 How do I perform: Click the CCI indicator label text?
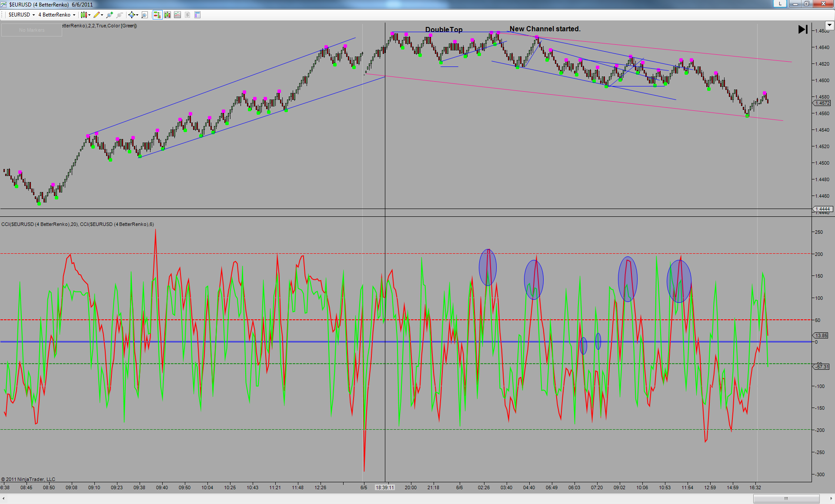(77, 224)
